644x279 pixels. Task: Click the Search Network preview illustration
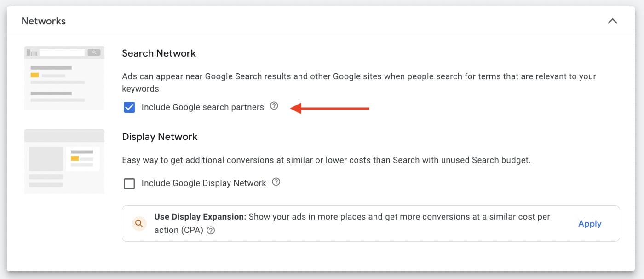[x=64, y=77]
